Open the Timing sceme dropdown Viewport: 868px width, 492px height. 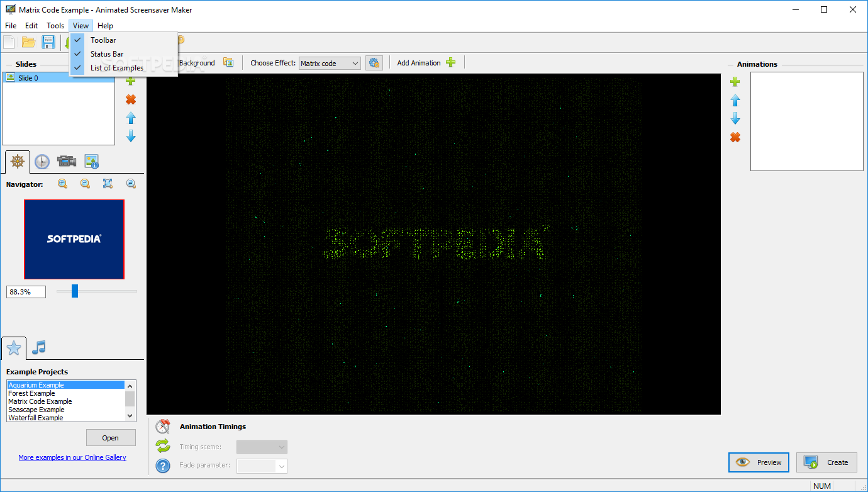(x=262, y=447)
